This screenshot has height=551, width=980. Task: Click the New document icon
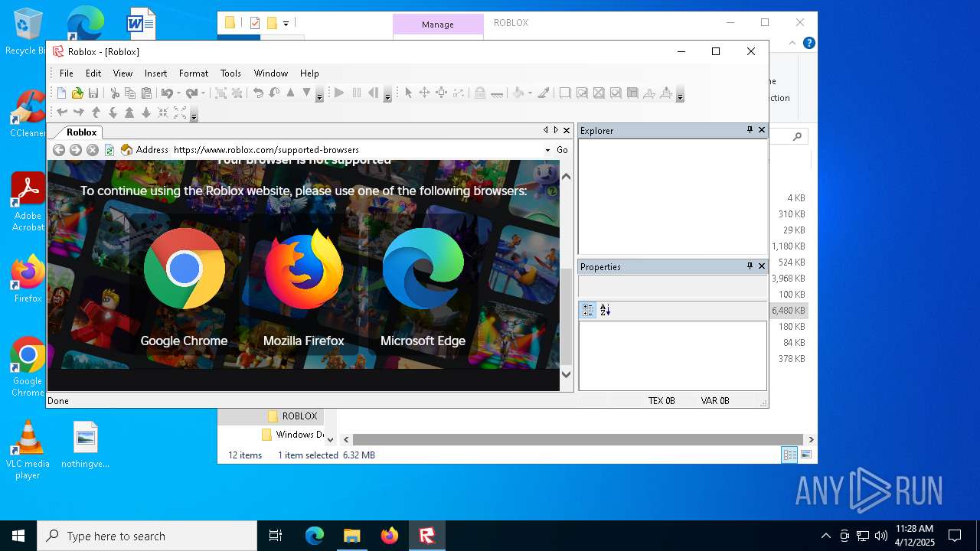(61, 93)
